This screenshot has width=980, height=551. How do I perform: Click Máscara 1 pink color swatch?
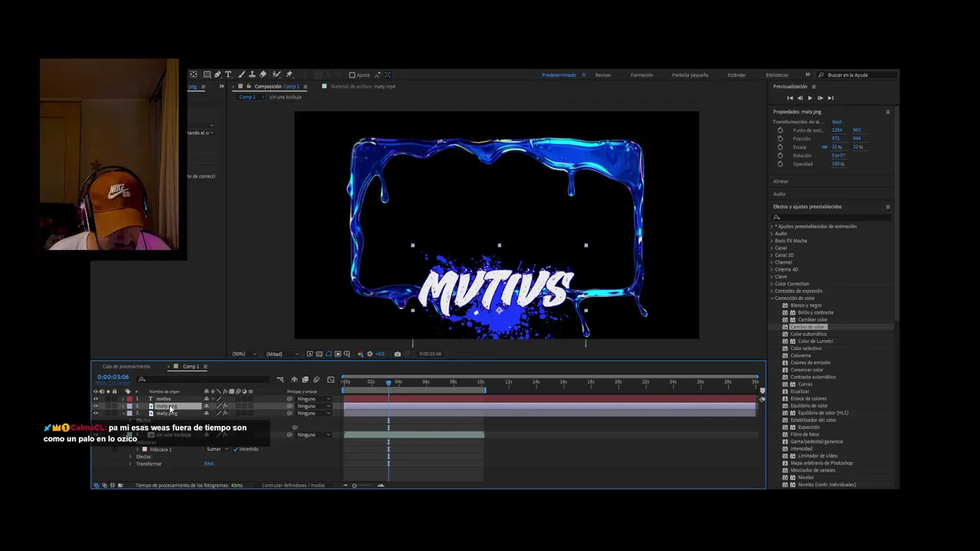145,449
